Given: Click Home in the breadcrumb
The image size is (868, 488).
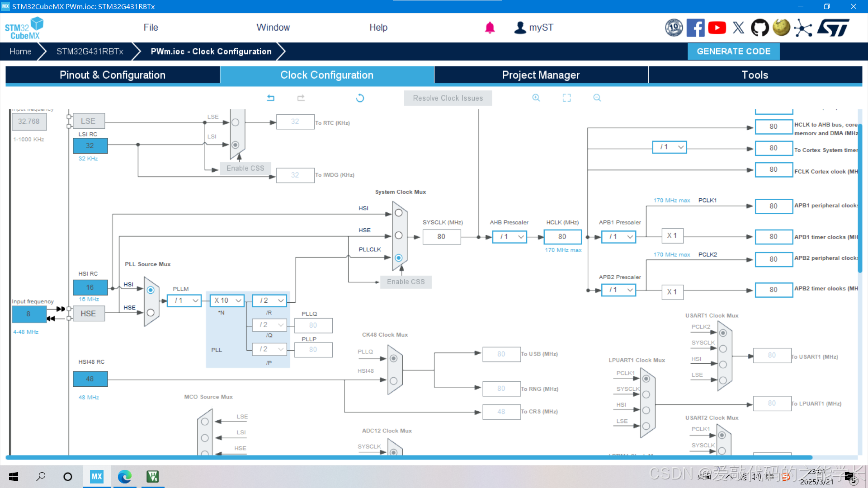Looking at the screenshot, I should (x=20, y=52).
